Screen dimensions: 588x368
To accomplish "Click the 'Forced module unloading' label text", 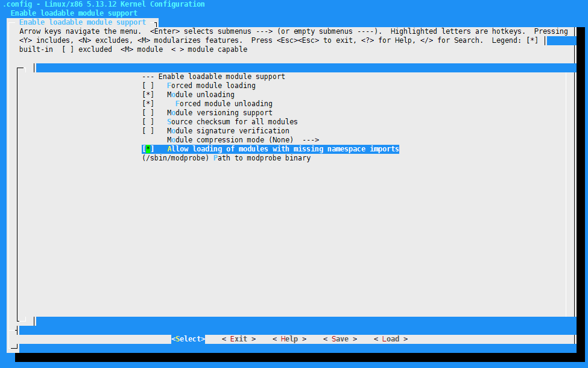I will coord(224,104).
